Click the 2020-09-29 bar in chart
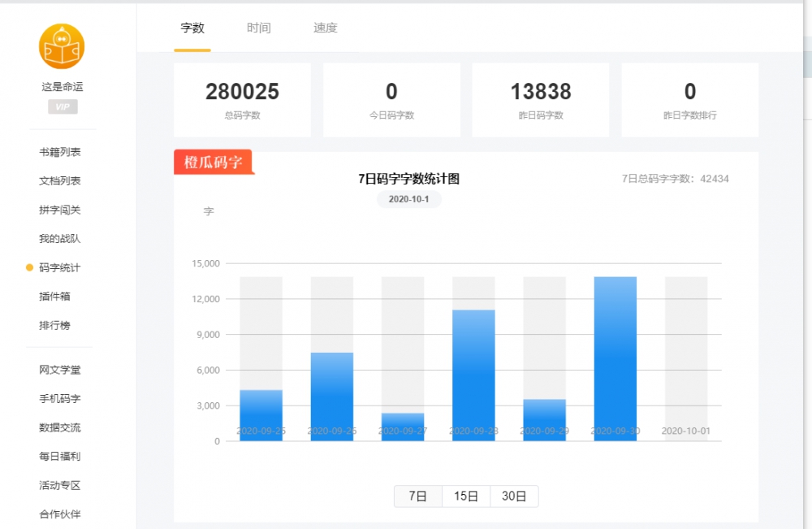This screenshot has width=812, height=529. point(545,420)
